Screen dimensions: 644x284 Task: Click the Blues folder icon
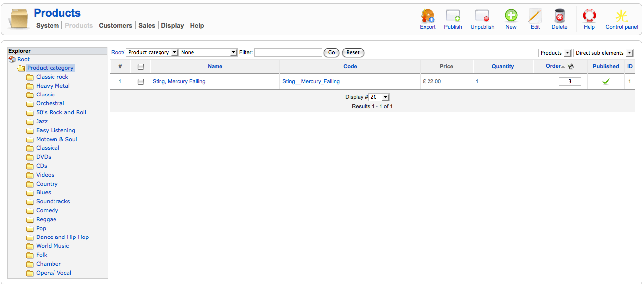(30, 193)
